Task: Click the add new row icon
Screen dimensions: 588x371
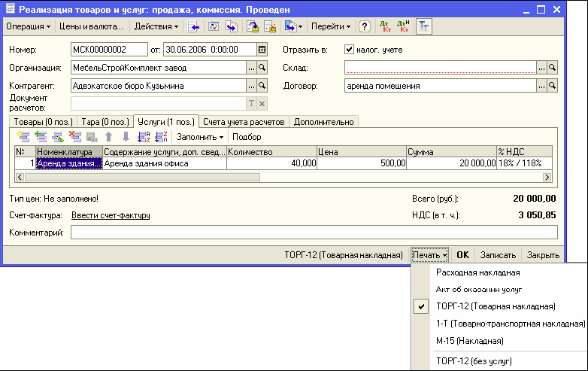Action: coord(23,137)
